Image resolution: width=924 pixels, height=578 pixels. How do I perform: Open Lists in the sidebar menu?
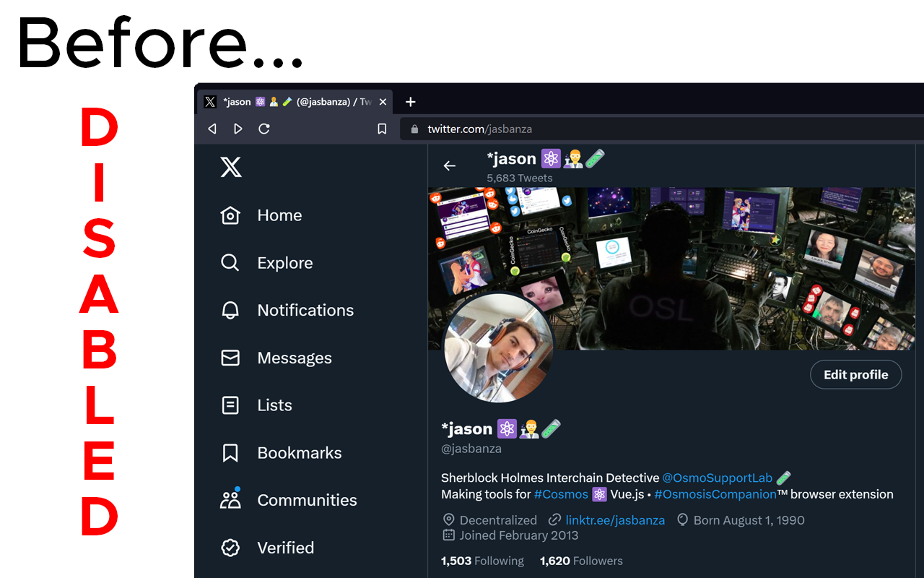coord(274,405)
